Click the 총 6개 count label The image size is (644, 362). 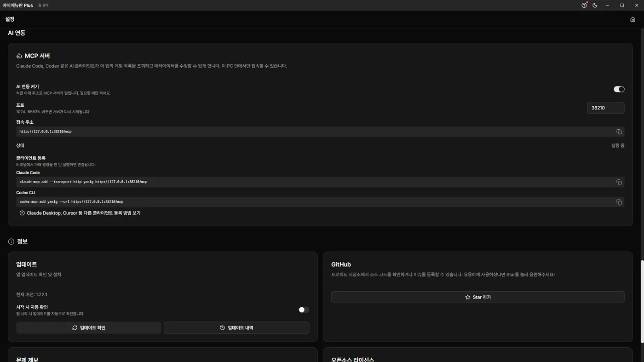click(x=43, y=6)
